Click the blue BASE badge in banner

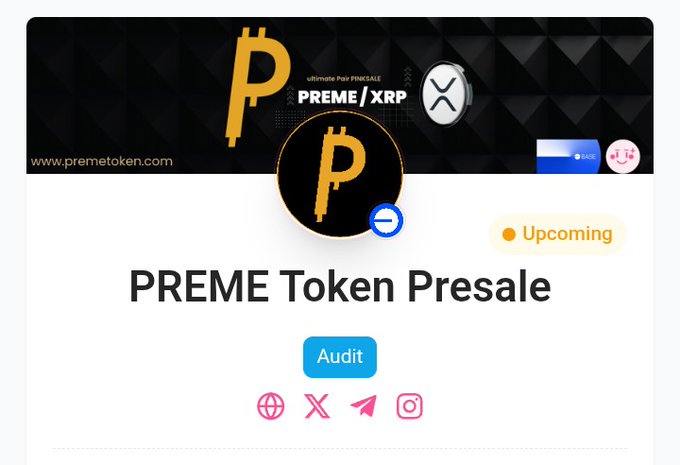pyautogui.click(x=568, y=156)
